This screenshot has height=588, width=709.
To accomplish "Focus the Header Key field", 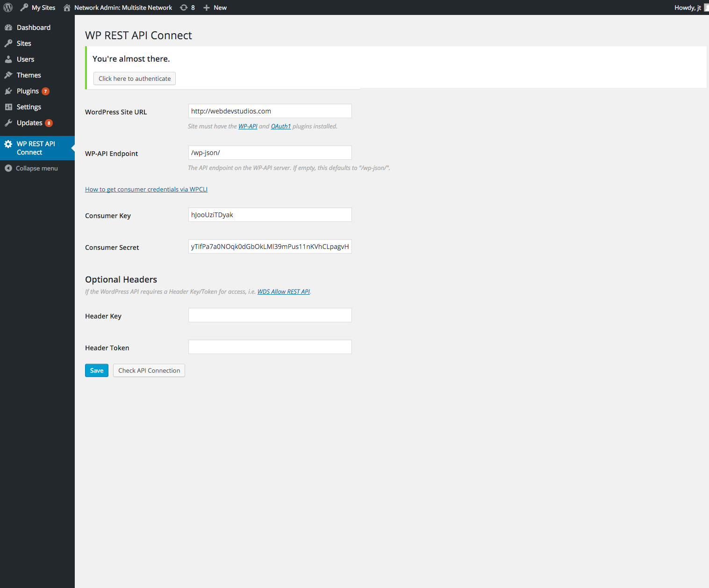I will coord(270,315).
